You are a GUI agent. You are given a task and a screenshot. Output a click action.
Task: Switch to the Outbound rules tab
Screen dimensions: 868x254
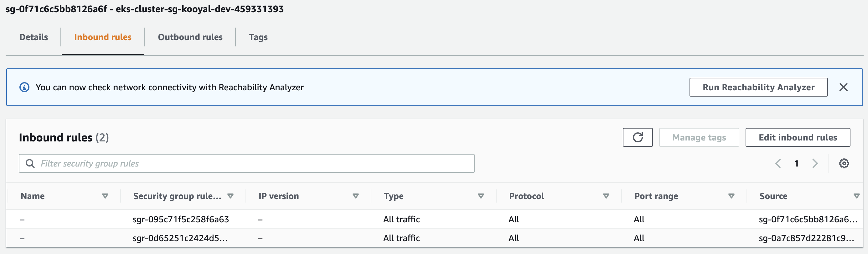(190, 37)
